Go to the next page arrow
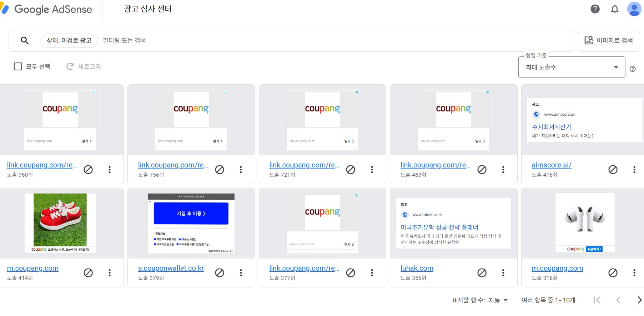Viewport: 644px width, 316px height. point(639,300)
